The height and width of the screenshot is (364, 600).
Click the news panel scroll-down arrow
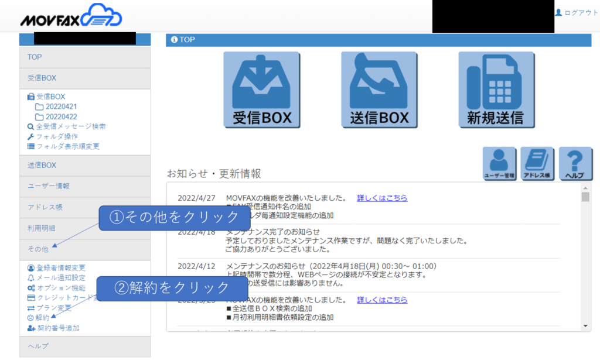tap(585, 326)
